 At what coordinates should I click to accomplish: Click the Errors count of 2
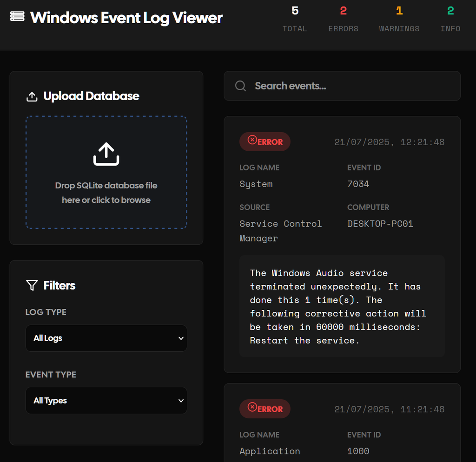344,11
